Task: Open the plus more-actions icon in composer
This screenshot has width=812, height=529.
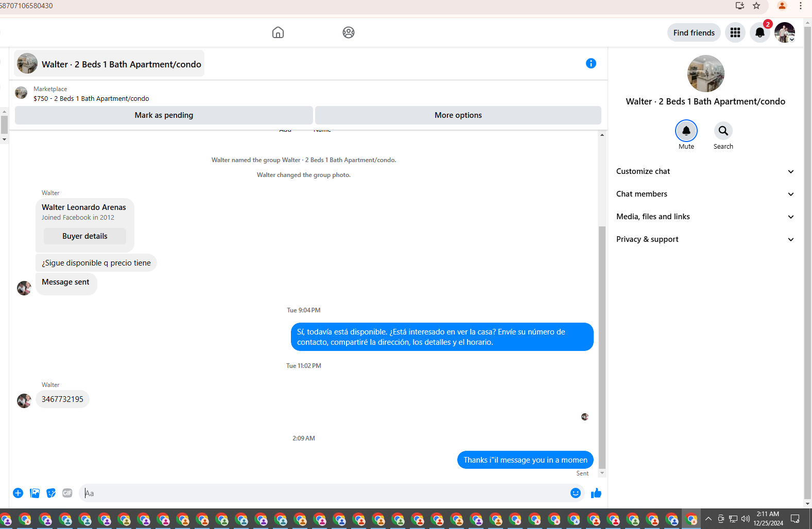Action: pyautogui.click(x=18, y=493)
